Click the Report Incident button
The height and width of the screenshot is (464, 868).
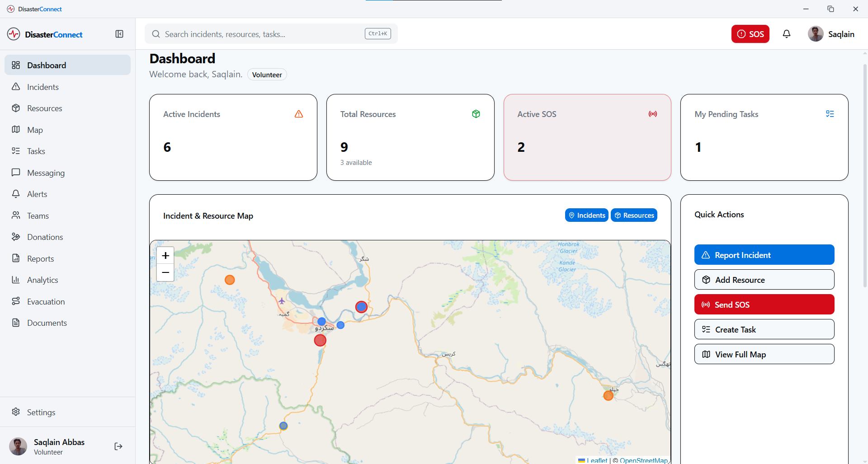pos(764,254)
